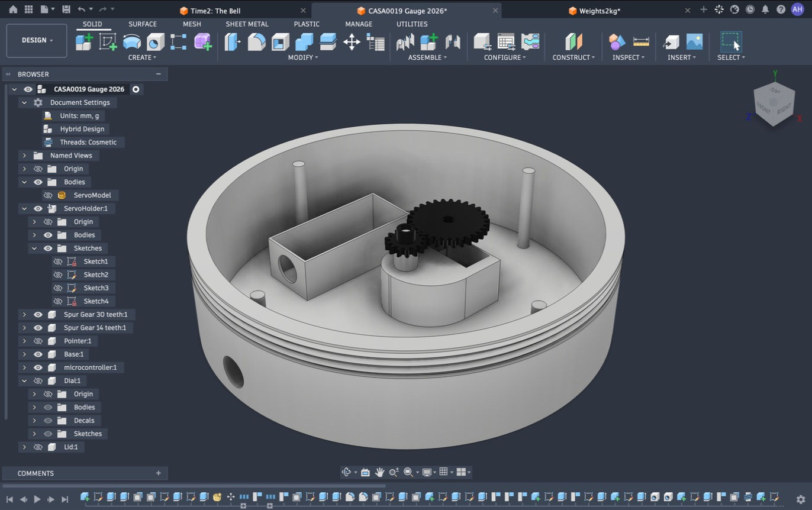Screen dimensions: 812x510
Task: Click the Joint tool in Assemble
Action: point(453,42)
